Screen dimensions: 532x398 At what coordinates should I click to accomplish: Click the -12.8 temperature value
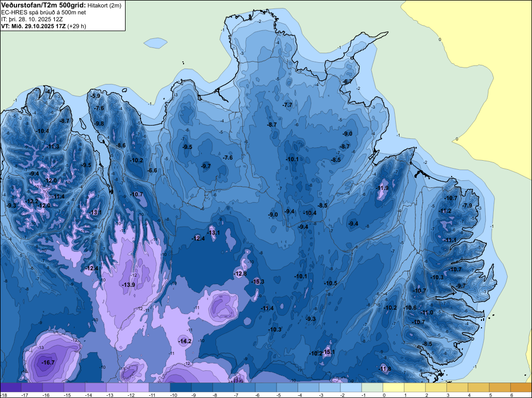coord(240,273)
